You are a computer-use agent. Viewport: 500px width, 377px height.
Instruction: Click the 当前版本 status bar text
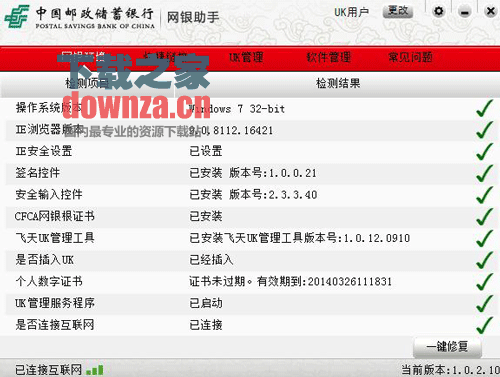click(x=450, y=370)
